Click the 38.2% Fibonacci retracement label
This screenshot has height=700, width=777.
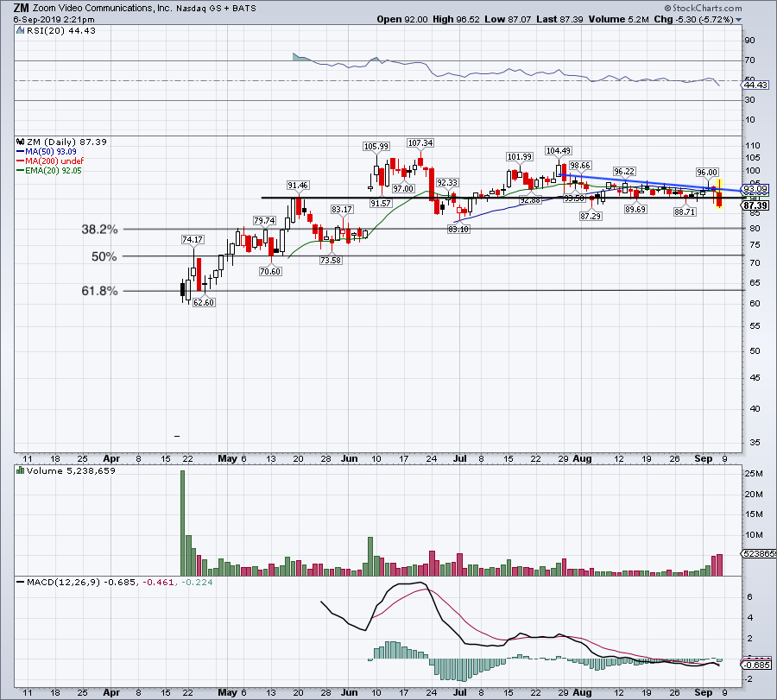[x=99, y=230]
